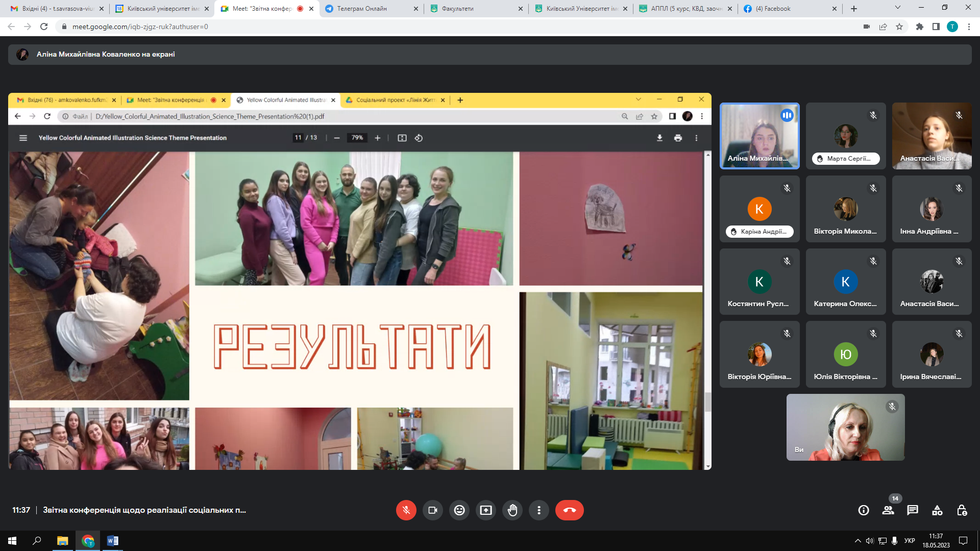Open more options three-dot menu
This screenshot has height=551, width=980.
click(539, 510)
